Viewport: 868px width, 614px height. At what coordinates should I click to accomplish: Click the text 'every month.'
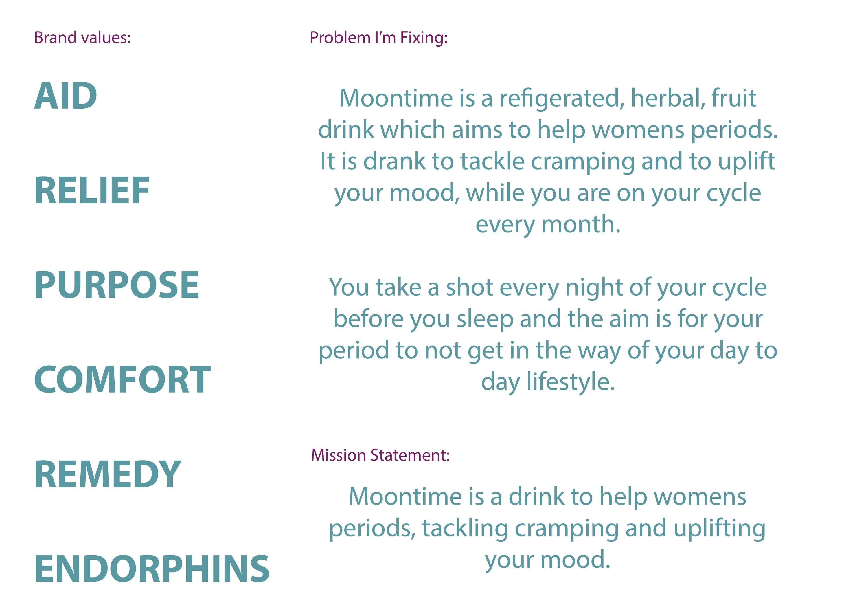[x=548, y=225]
